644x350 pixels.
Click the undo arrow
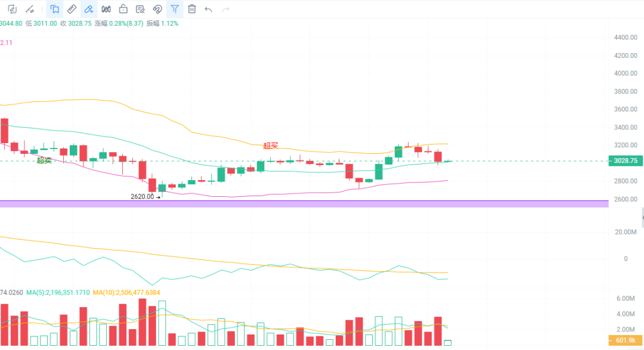point(208,9)
